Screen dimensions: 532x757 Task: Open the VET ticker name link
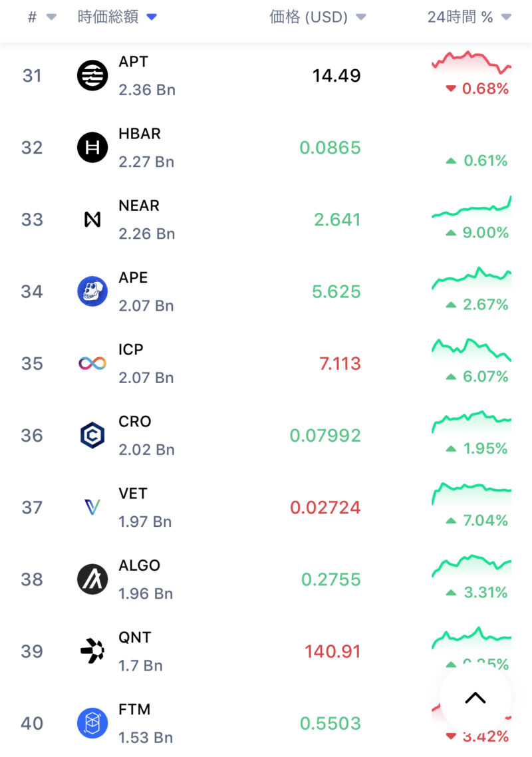point(133,494)
